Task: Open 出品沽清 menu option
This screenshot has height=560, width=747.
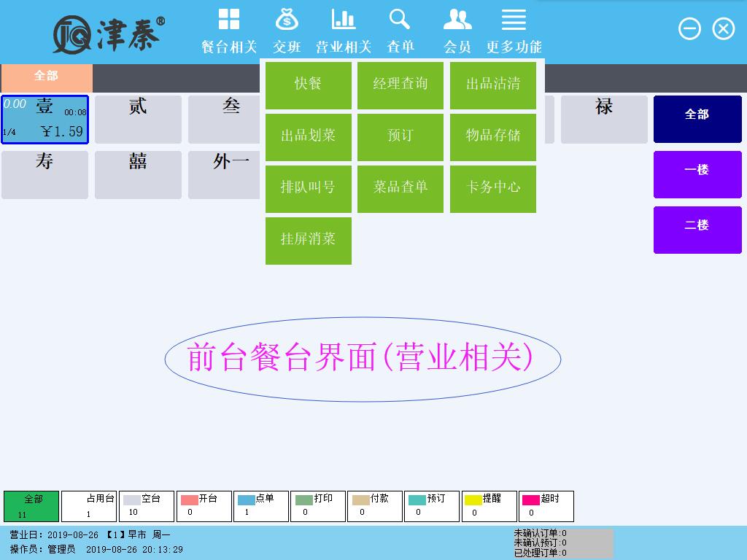Action: point(493,85)
